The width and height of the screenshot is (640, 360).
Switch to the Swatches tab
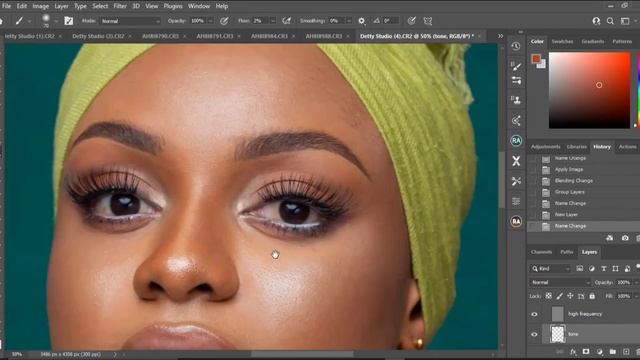tap(562, 42)
